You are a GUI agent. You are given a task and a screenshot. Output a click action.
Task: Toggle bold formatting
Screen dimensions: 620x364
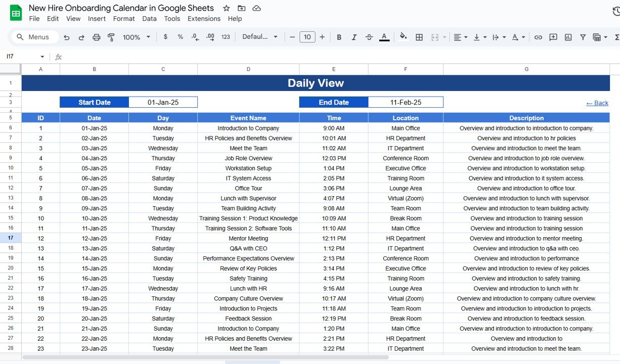click(339, 37)
